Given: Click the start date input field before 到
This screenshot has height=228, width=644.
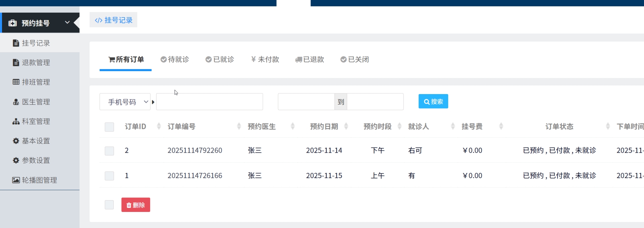Looking at the screenshot, I should 306,102.
